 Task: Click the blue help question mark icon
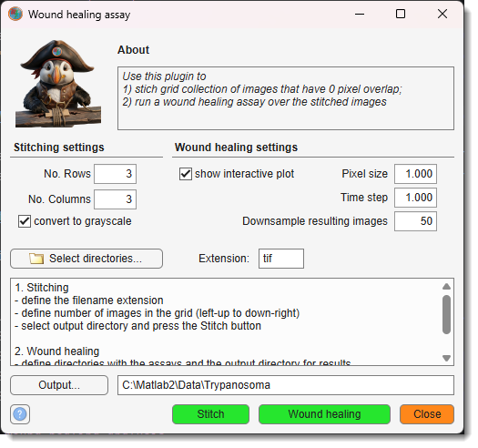tap(20, 414)
